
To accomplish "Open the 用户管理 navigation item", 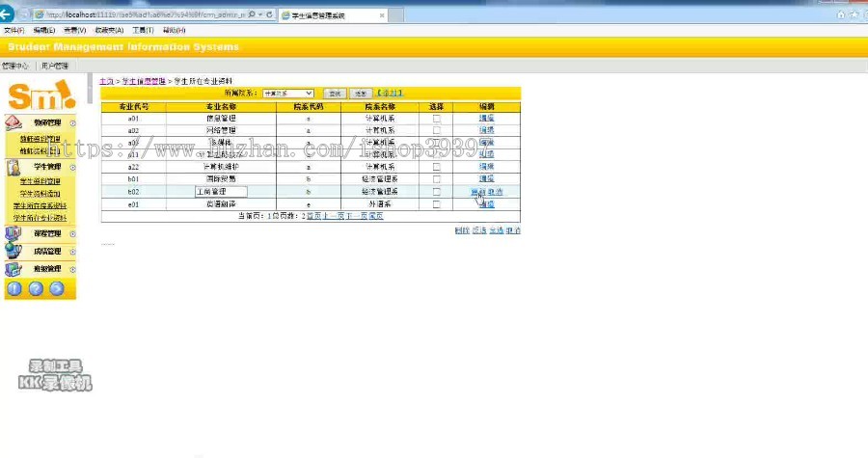I will [55, 66].
